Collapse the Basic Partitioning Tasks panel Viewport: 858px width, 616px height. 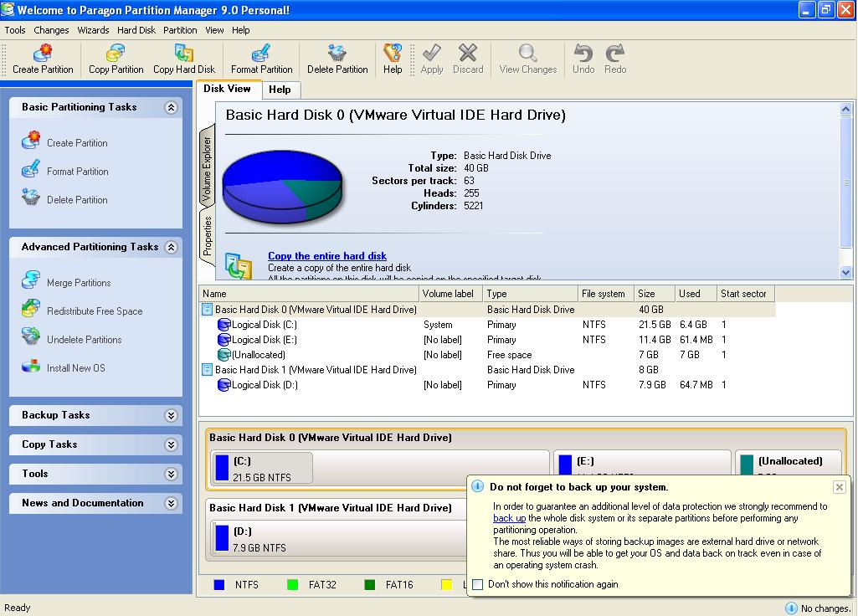pyautogui.click(x=171, y=107)
